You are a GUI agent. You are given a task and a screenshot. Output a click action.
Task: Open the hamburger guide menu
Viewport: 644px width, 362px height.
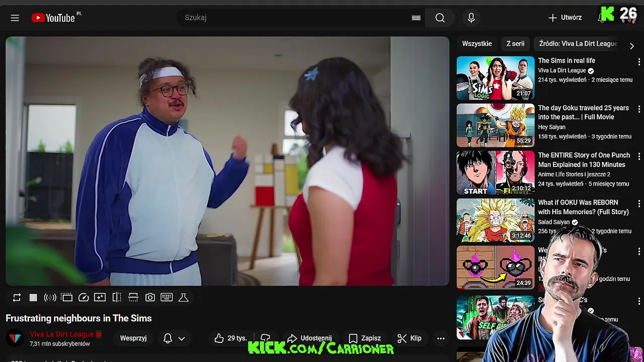click(x=15, y=18)
